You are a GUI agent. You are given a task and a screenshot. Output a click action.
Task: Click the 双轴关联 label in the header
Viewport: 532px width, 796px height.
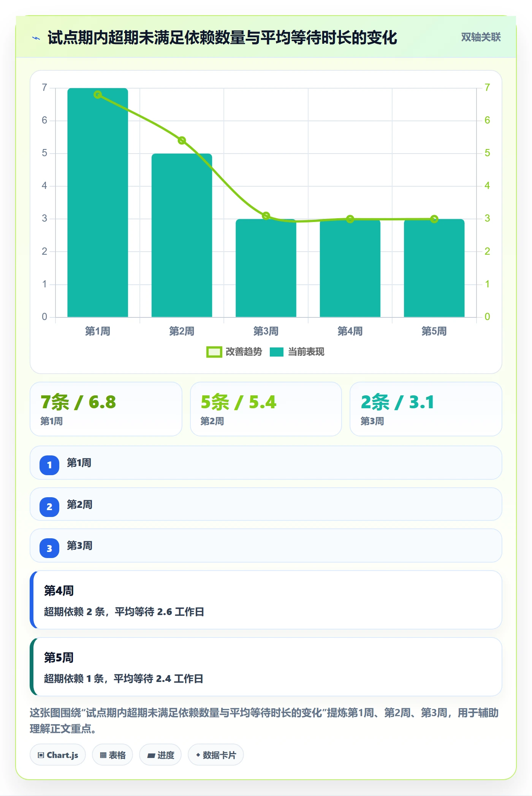coord(481,37)
